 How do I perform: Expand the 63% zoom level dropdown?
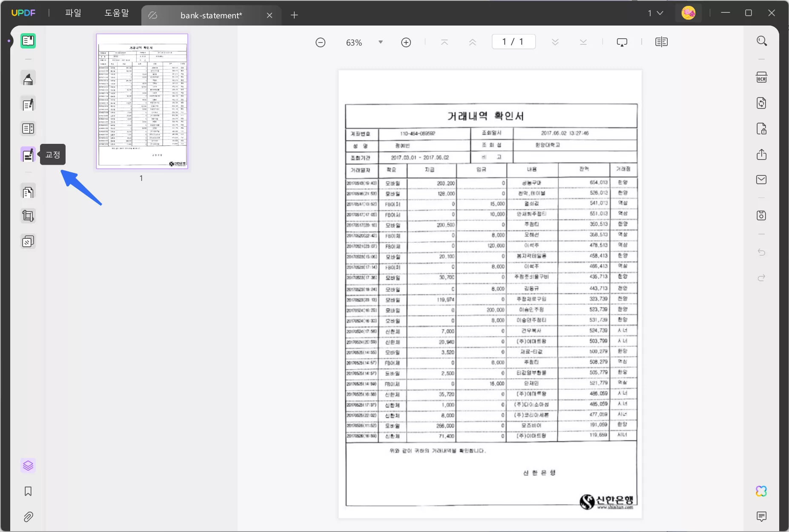pyautogui.click(x=381, y=42)
